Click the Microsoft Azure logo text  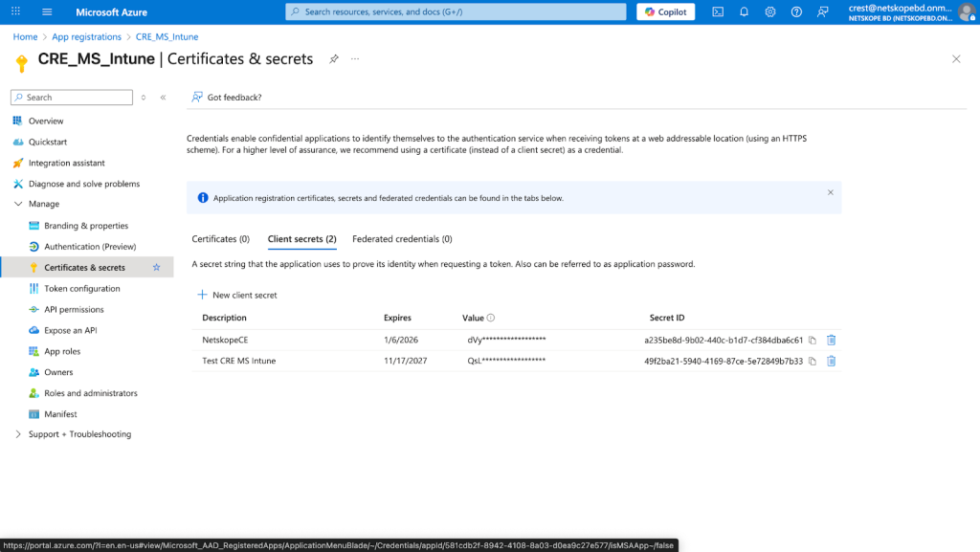coord(111,11)
